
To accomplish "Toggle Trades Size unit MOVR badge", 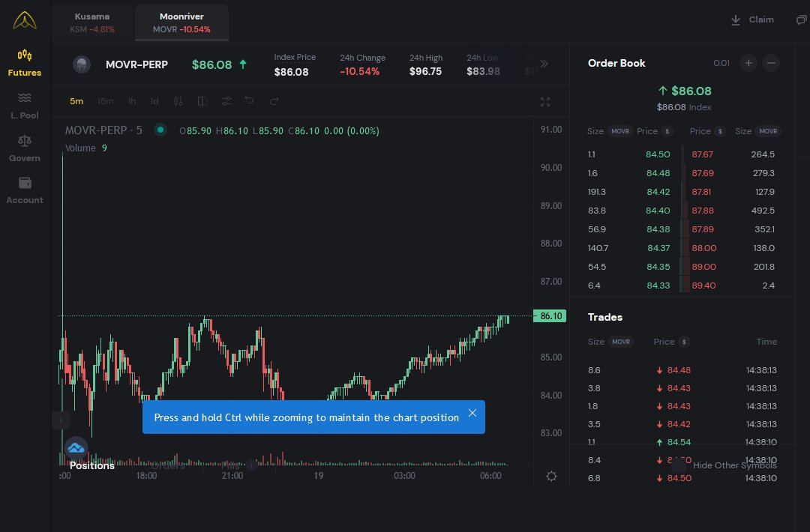I will tap(621, 342).
